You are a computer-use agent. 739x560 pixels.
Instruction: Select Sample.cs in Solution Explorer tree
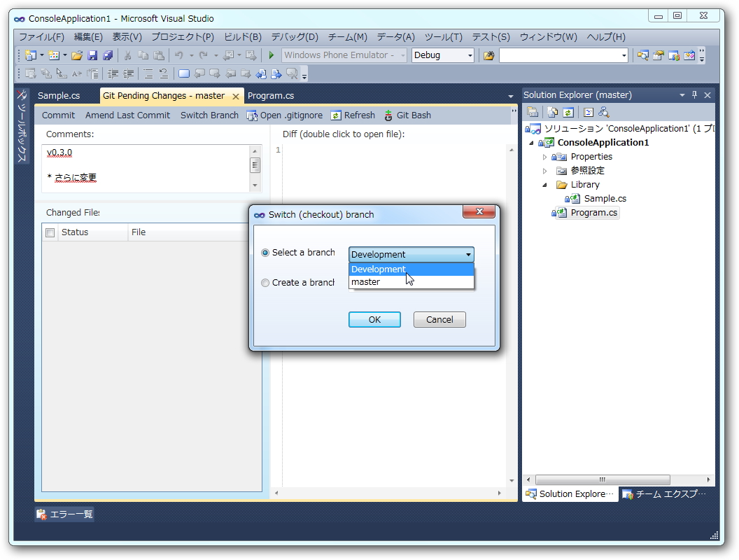[x=605, y=199]
